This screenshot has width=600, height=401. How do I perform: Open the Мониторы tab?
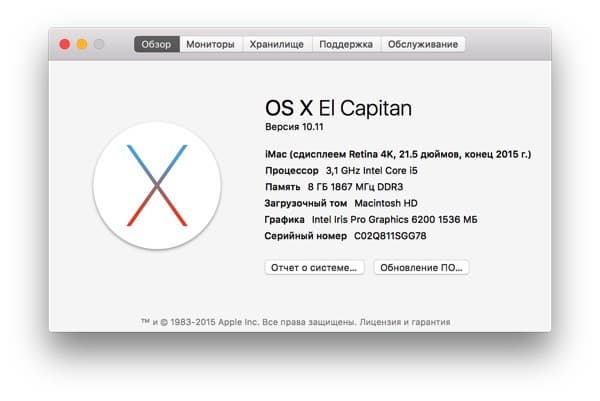pos(210,44)
